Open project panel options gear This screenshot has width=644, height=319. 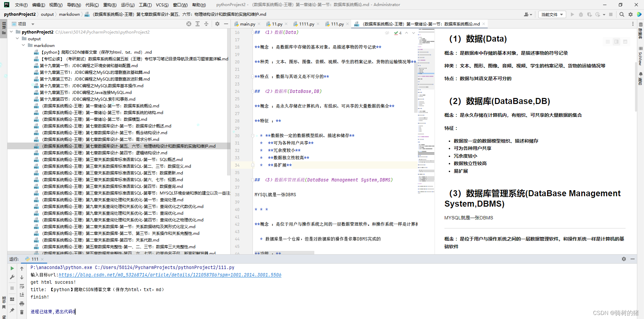217,24
